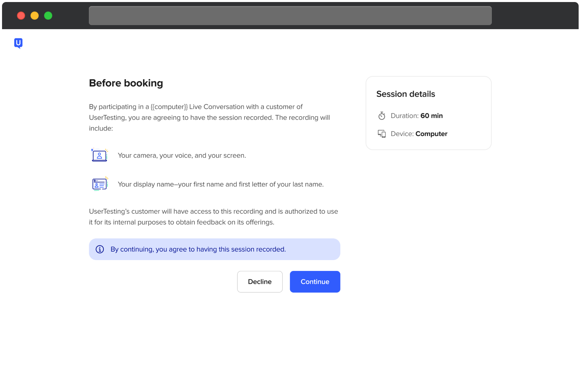The height and width of the screenshot is (392, 580).
Task: Click the Continue button
Action: click(x=315, y=281)
